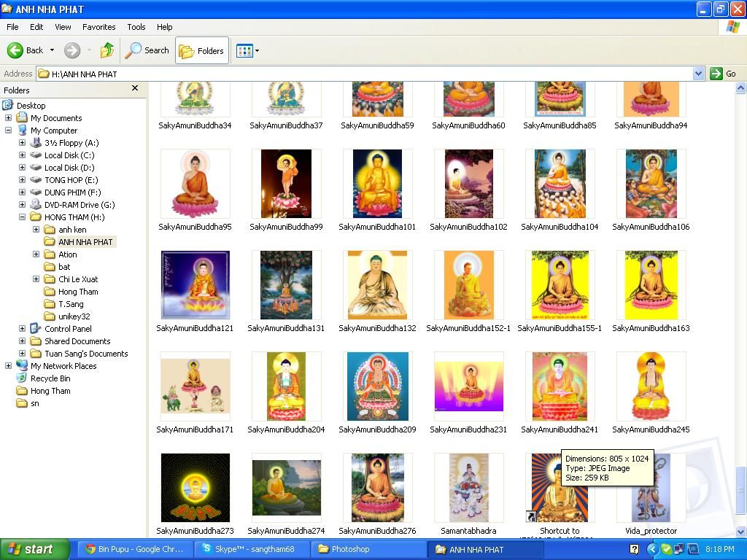The width and height of the screenshot is (747, 560).
Task: Go up one folder level icon
Action: click(107, 50)
